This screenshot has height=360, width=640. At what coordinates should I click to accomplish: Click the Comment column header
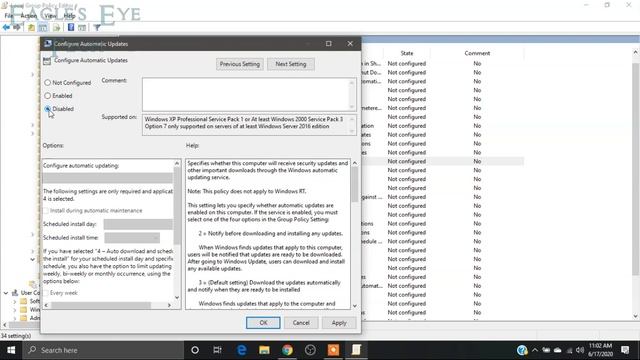477,53
